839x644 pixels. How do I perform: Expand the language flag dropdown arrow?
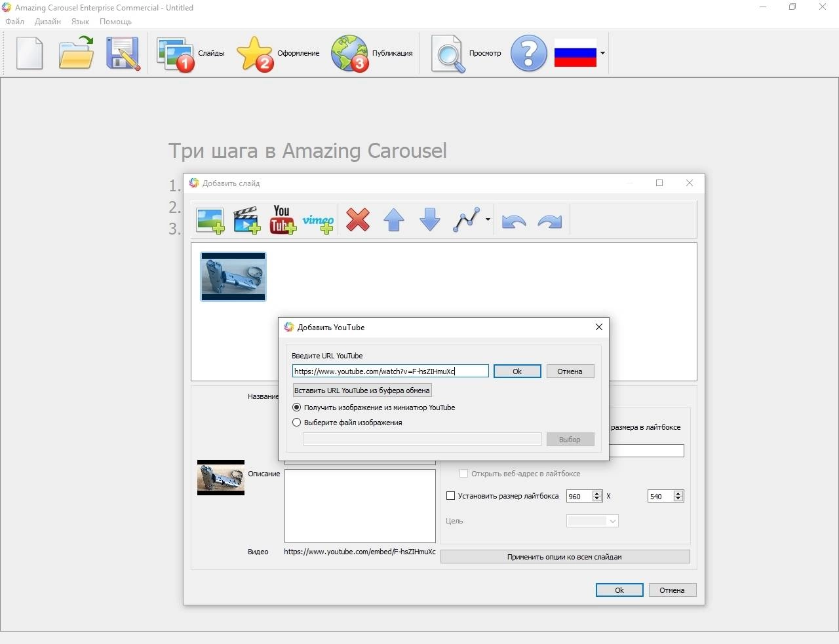tap(602, 53)
